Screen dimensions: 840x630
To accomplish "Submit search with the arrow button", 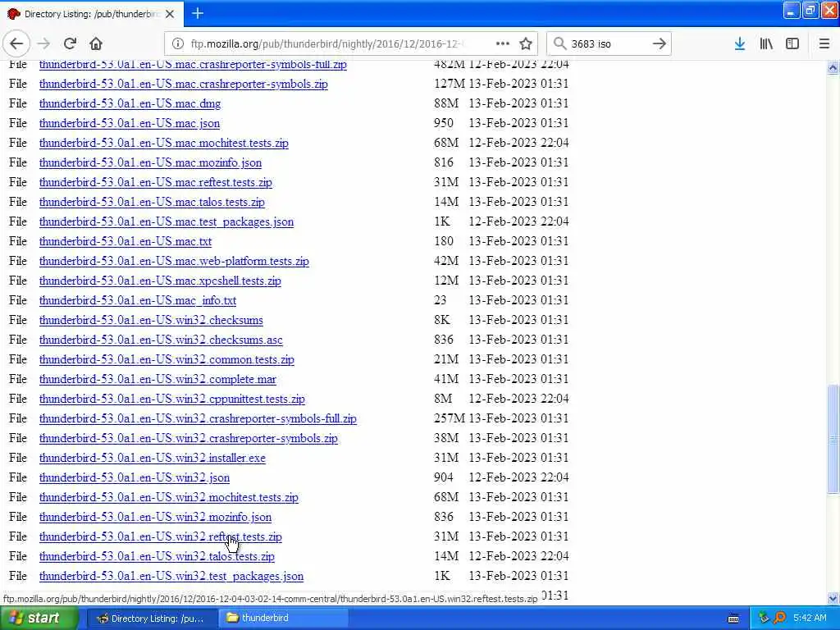I will (x=660, y=43).
